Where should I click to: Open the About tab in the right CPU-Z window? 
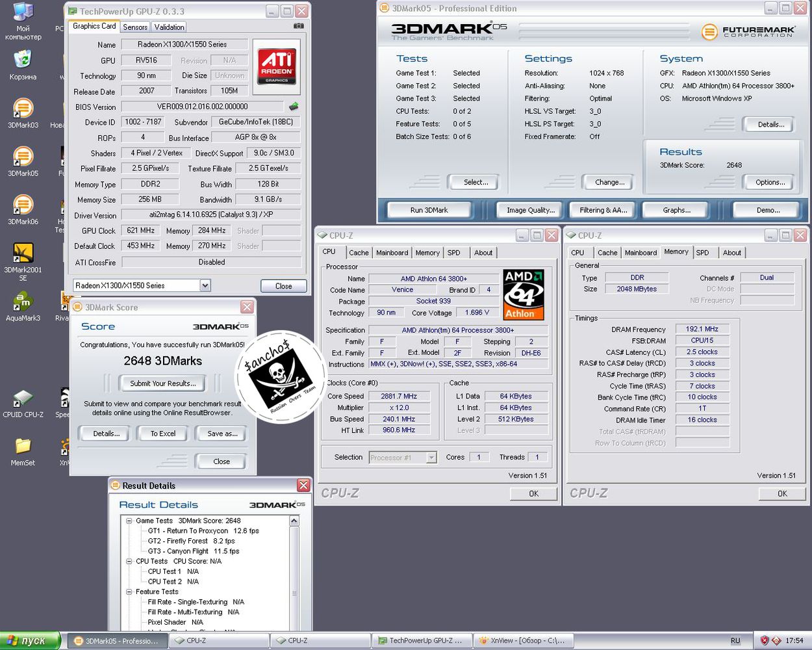(732, 253)
